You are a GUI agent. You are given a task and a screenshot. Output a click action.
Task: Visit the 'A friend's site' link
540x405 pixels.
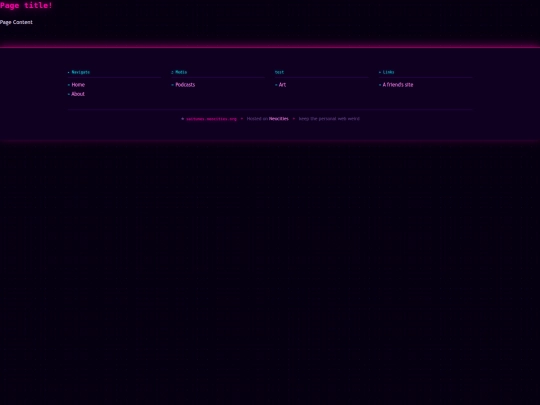point(398,85)
